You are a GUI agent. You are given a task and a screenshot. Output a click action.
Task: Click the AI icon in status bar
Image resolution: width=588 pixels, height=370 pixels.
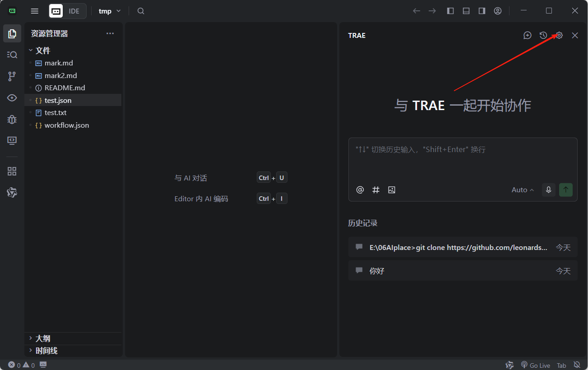(509, 365)
